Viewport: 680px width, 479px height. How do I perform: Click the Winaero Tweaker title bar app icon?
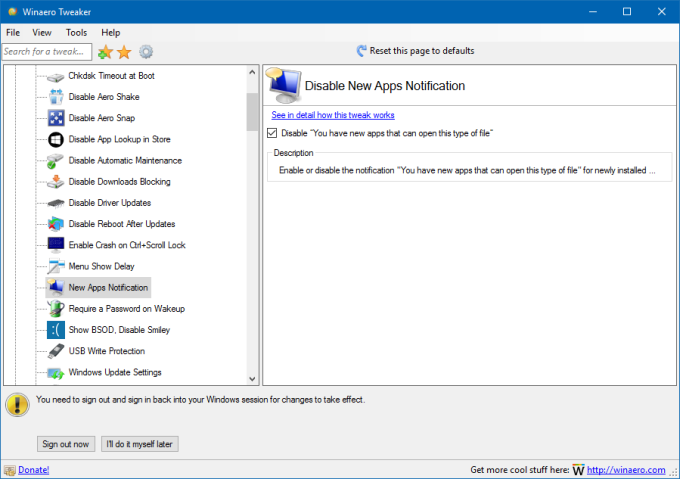pos(13,12)
